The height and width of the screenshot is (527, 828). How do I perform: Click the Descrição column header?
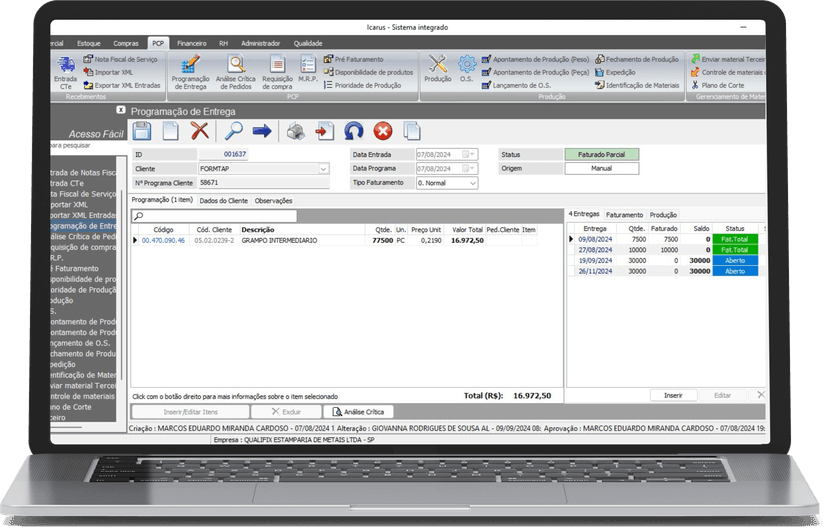click(x=302, y=230)
